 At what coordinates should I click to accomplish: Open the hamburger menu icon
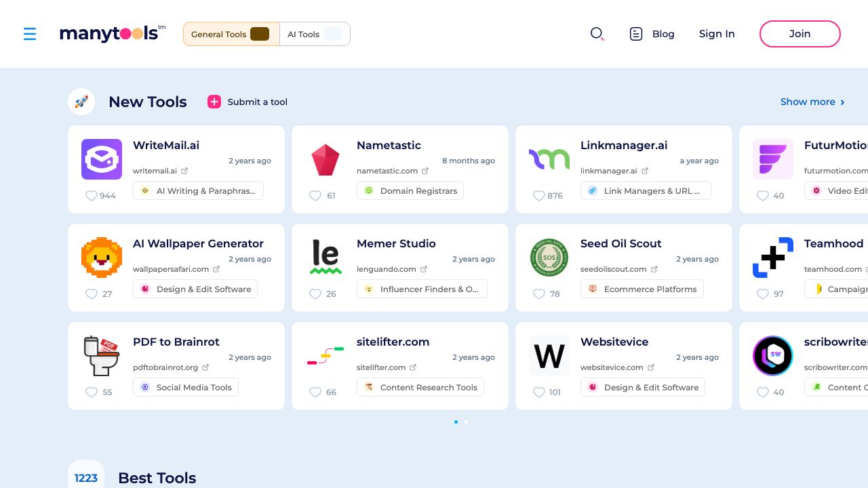30,34
